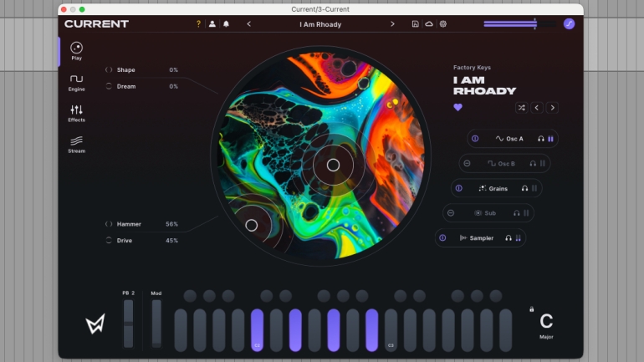Toggle Grains power button
The image size is (644, 362).
(x=459, y=188)
